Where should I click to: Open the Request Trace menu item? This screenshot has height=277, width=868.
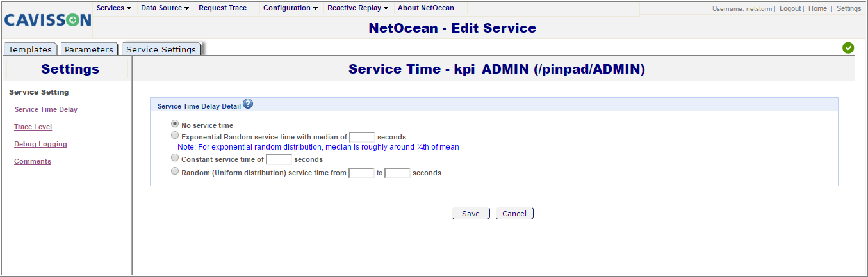coord(222,8)
